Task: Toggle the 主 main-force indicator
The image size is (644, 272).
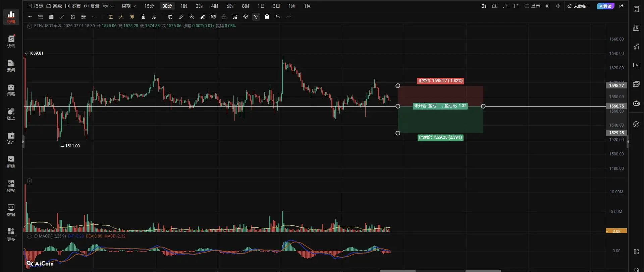Action: (x=111, y=17)
